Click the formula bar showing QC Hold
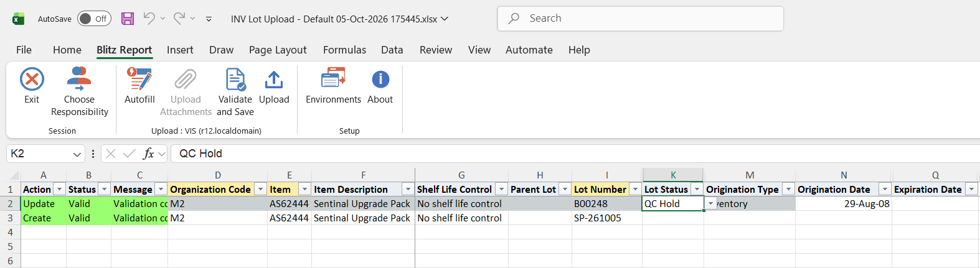Screen dimensions: 980x268 [576, 154]
